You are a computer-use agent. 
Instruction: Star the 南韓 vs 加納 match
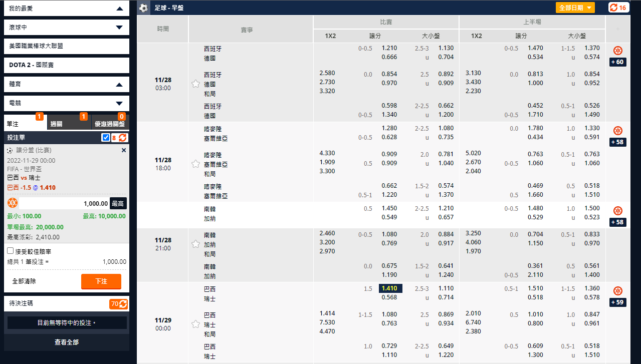(x=195, y=244)
